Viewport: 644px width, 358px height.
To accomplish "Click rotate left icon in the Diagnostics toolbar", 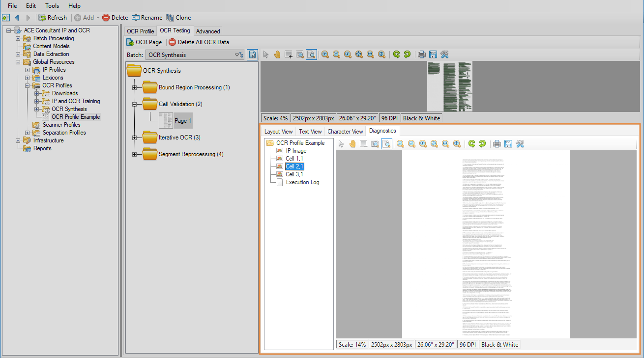I will pyautogui.click(x=471, y=144).
